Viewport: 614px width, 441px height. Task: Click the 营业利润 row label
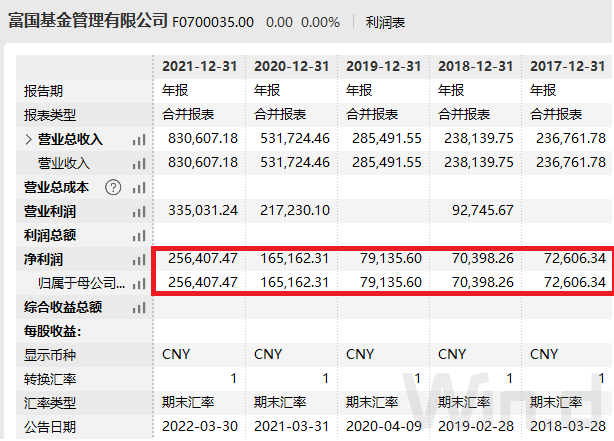(50, 211)
